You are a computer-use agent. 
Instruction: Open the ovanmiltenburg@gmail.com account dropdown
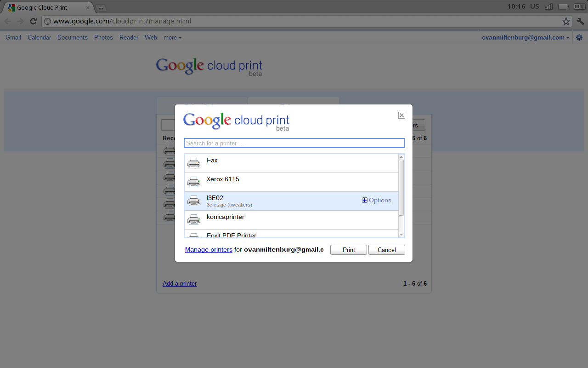click(x=526, y=38)
